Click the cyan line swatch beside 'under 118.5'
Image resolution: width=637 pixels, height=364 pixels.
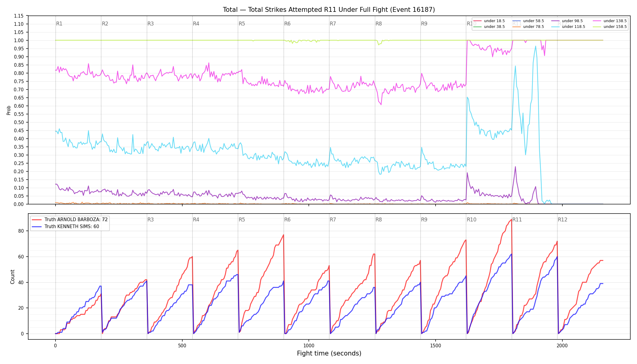(555, 27)
